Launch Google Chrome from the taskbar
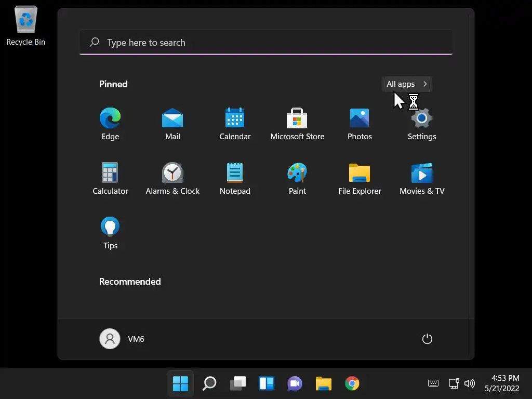532x399 pixels. pyautogui.click(x=352, y=383)
